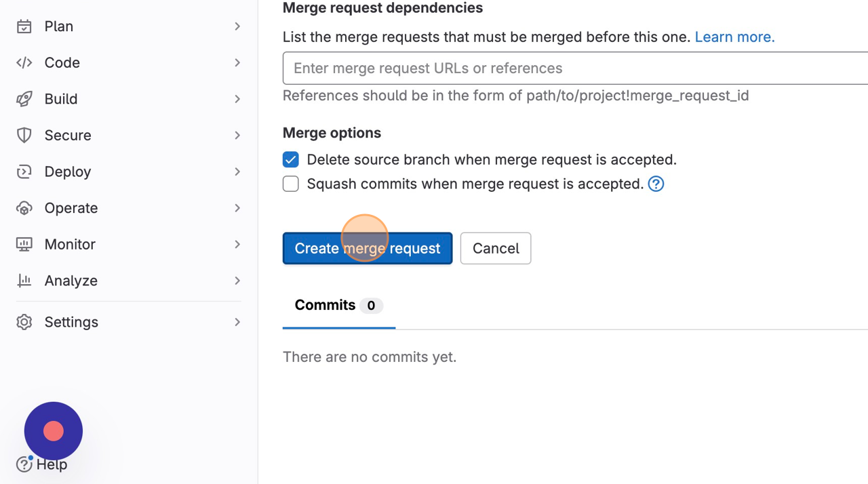This screenshot has width=868, height=484.
Task: Open the Build sidebar section
Action: tap(129, 99)
